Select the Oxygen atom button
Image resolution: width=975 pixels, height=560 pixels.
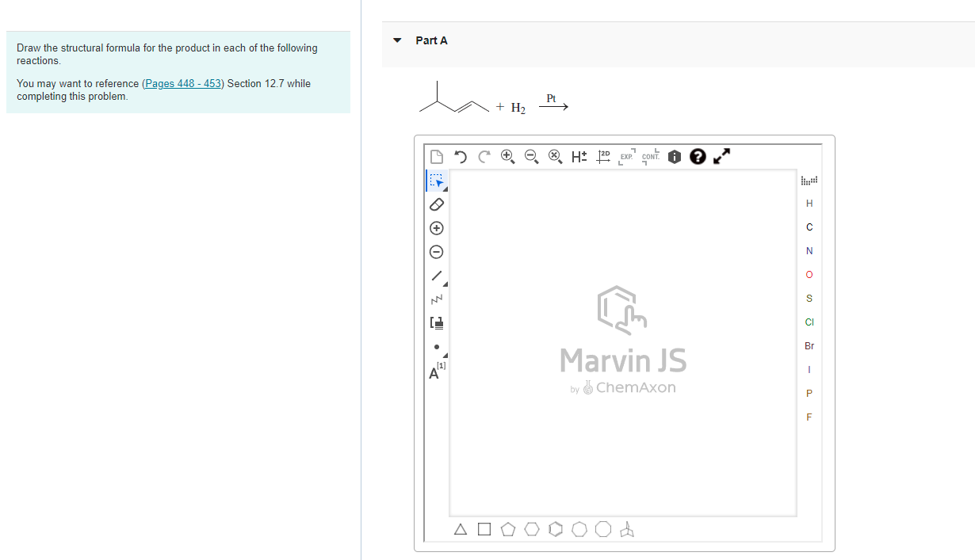click(809, 275)
